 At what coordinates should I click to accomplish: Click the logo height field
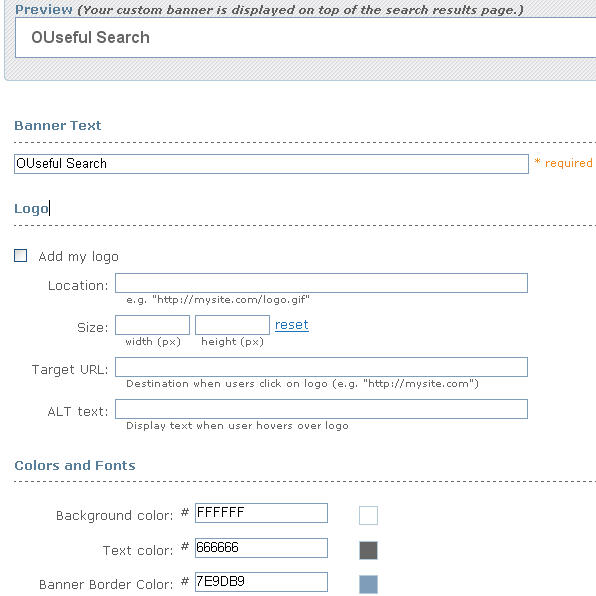[x=232, y=325]
